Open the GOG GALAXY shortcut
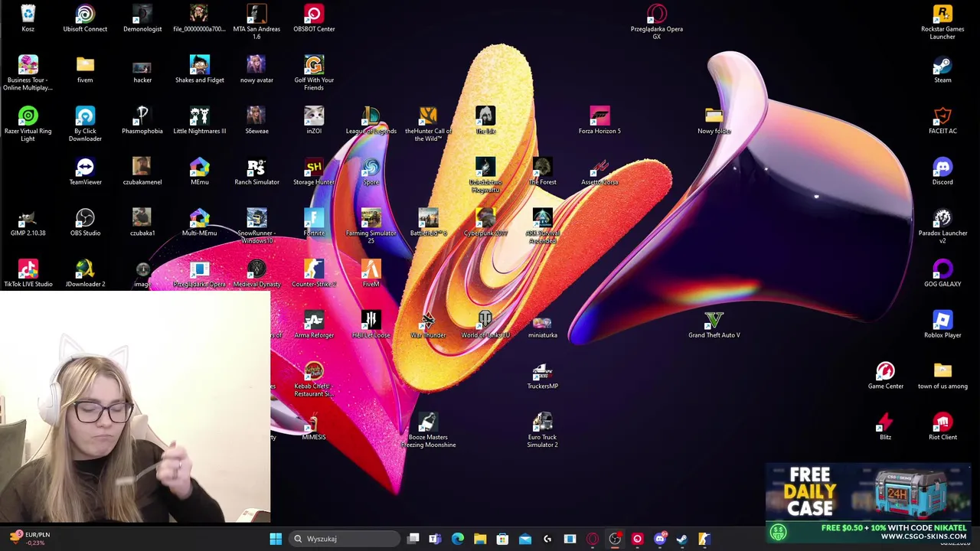The width and height of the screenshot is (980, 551). pos(942,273)
